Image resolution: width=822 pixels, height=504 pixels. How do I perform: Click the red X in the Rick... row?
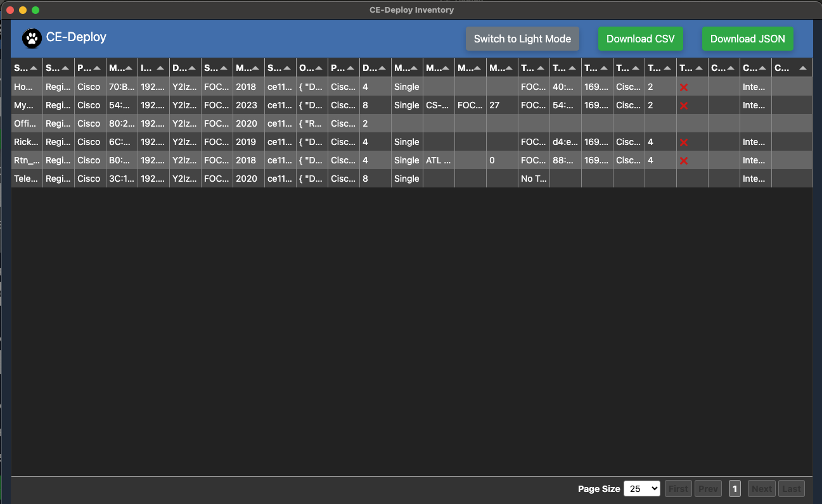click(684, 142)
